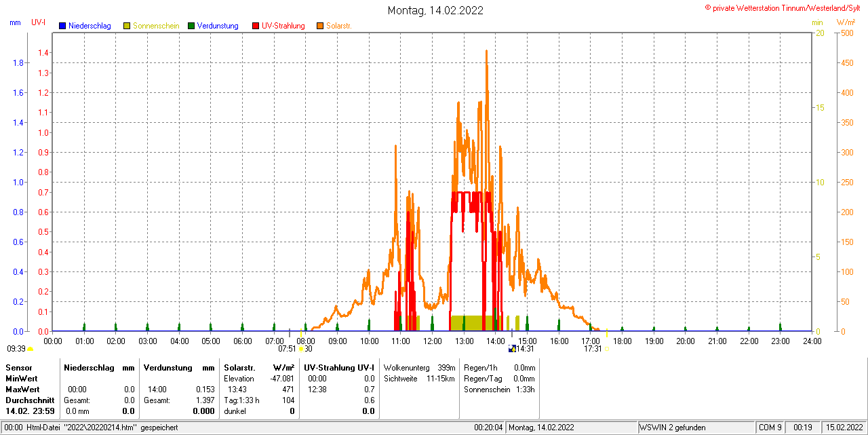Click the Regen/1h 0.0mm entry
The width and height of the screenshot is (868, 435).
point(499,367)
